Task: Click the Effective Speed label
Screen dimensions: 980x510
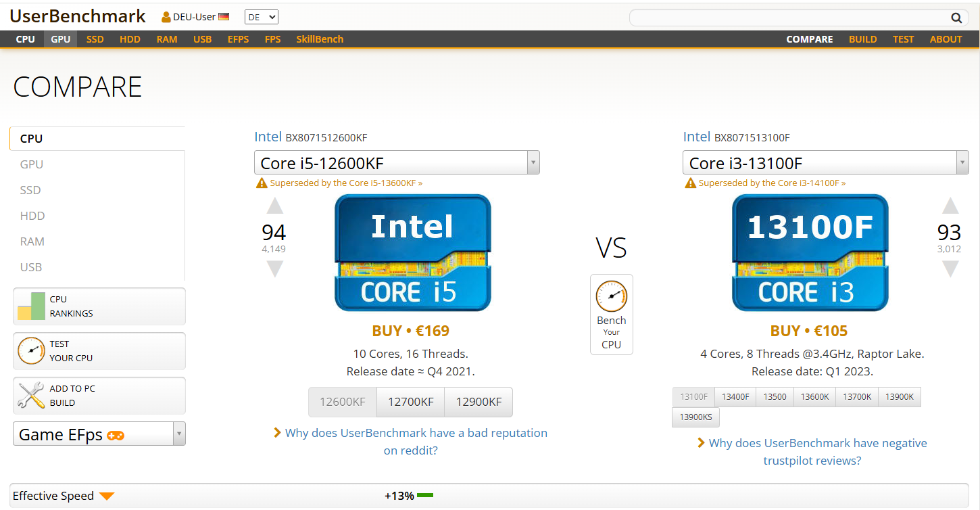Action: point(53,496)
